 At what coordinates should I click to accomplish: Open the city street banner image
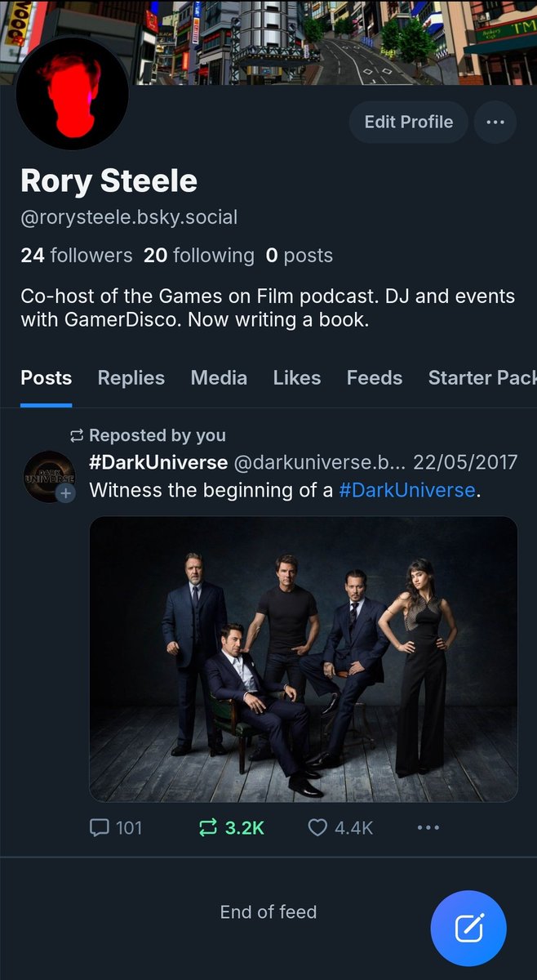326,41
